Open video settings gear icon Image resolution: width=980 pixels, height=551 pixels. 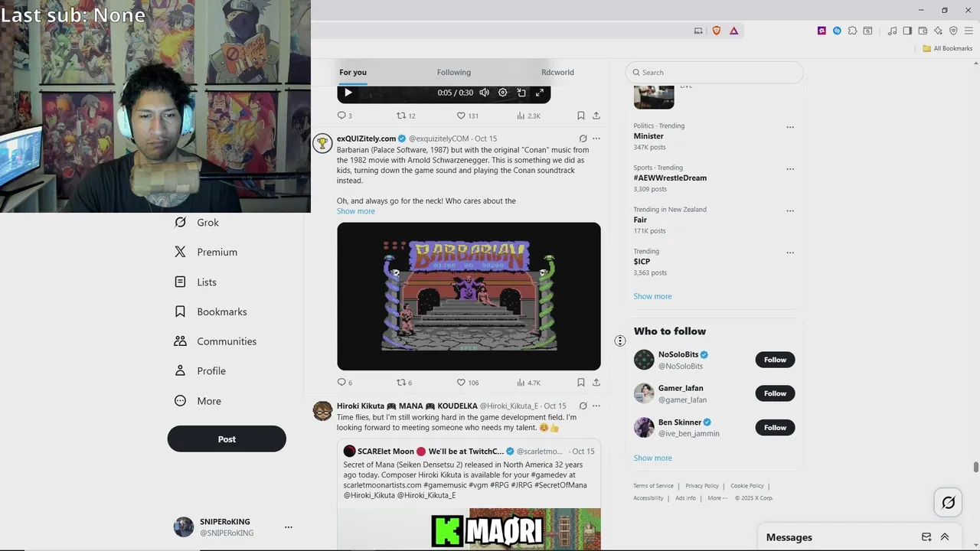coord(502,93)
